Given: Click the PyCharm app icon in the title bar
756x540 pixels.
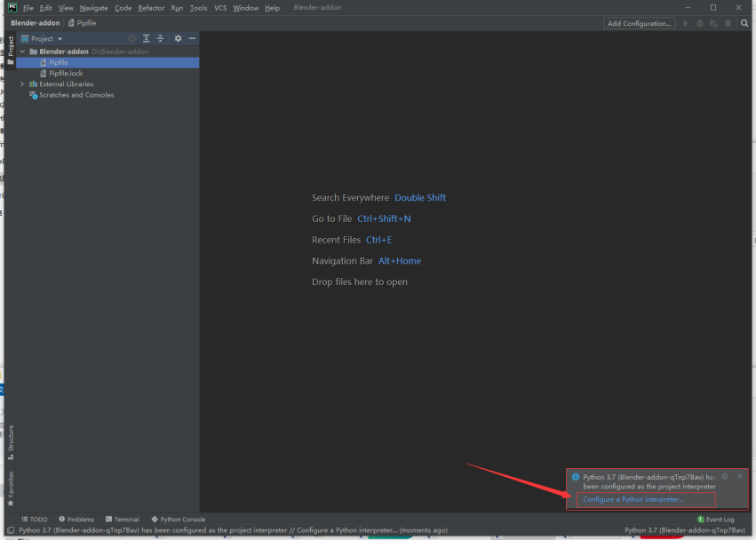Looking at the screenshot, I should 12,7.
